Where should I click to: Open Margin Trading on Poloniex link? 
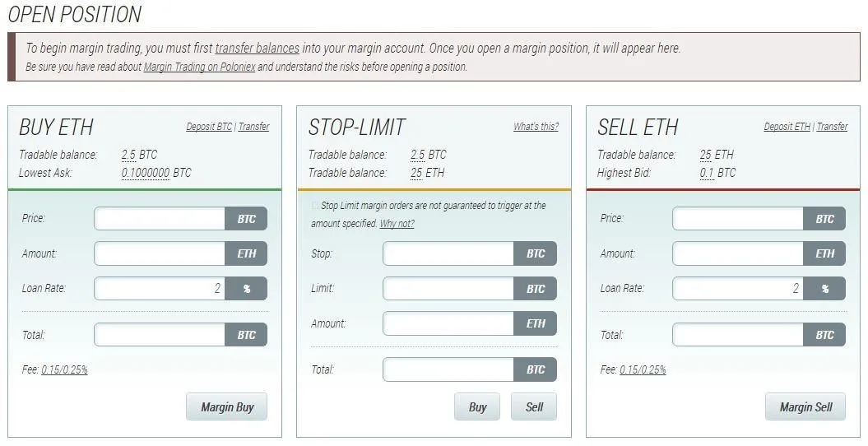199,67
